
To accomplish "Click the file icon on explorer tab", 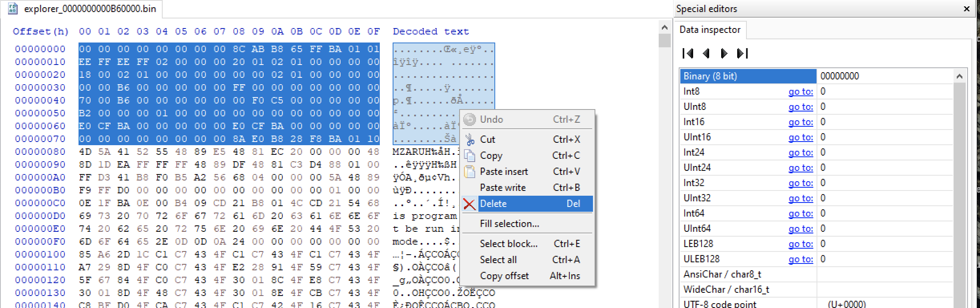I will pos(13,8).
